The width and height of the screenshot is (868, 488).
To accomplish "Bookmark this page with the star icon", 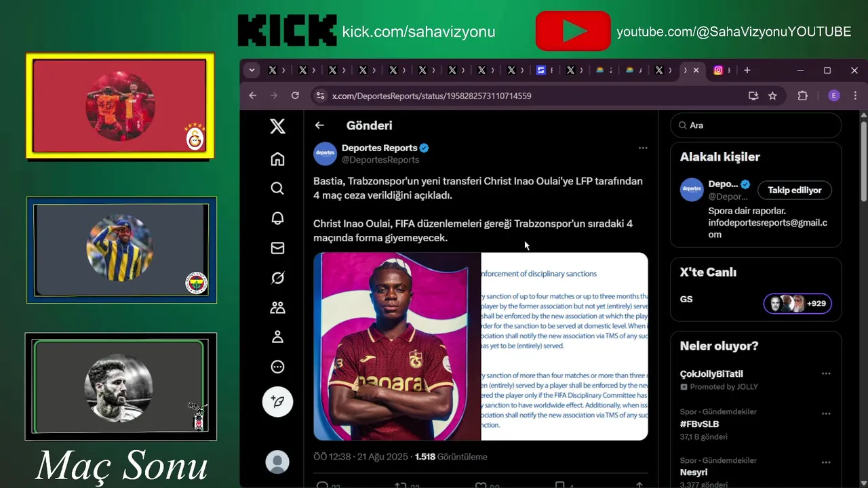I will click(x=772, y=96).
